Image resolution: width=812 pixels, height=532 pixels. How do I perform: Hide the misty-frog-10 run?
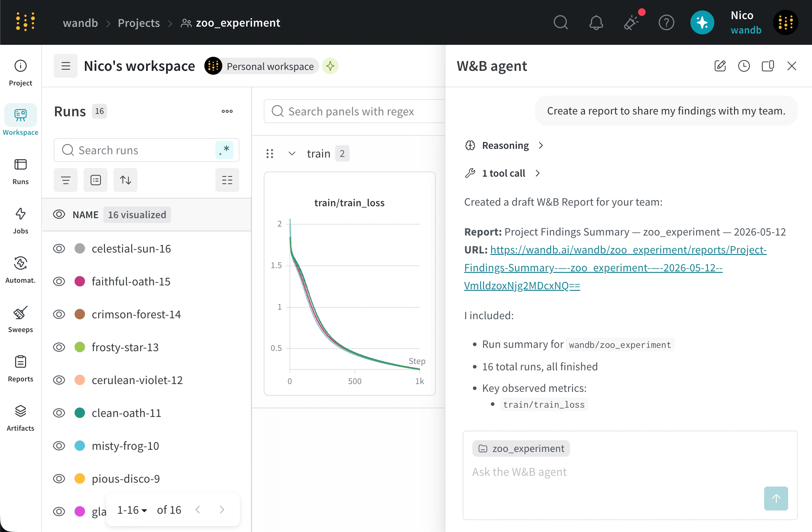[59, 446]
